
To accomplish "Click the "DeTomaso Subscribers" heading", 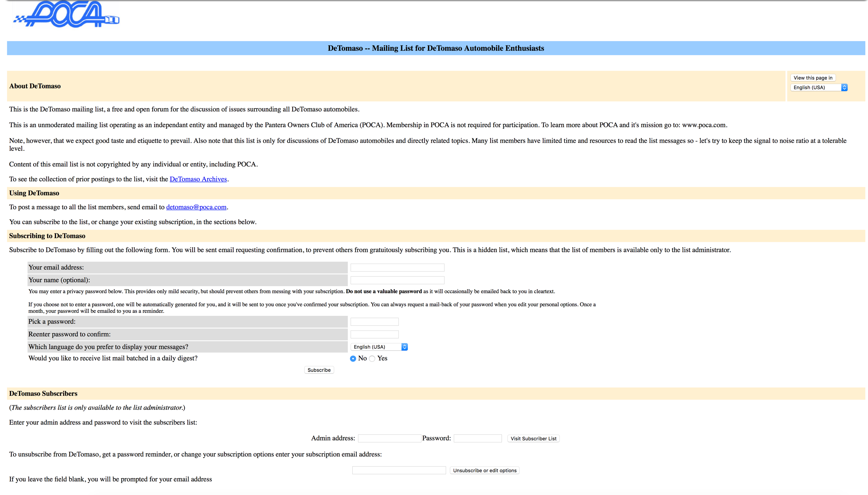I will pos(43,394).
